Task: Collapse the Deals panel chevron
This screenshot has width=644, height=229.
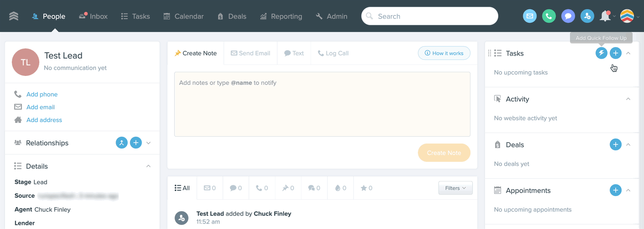Action: point(628,145)
